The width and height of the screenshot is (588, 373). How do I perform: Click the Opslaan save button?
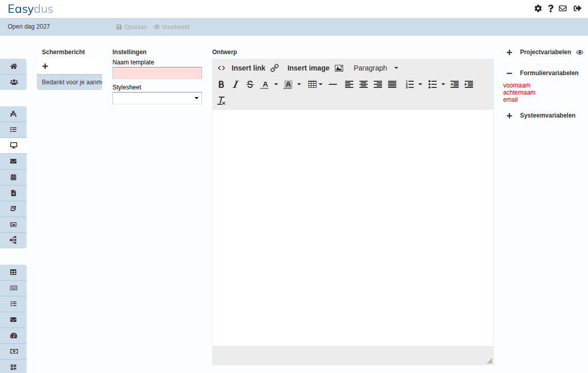(x=131, y=27)
